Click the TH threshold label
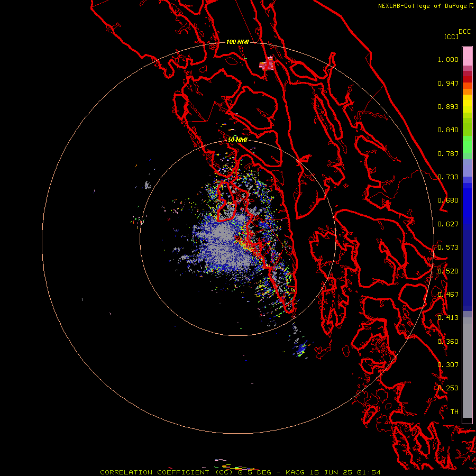476x476 pixels. 454,412
